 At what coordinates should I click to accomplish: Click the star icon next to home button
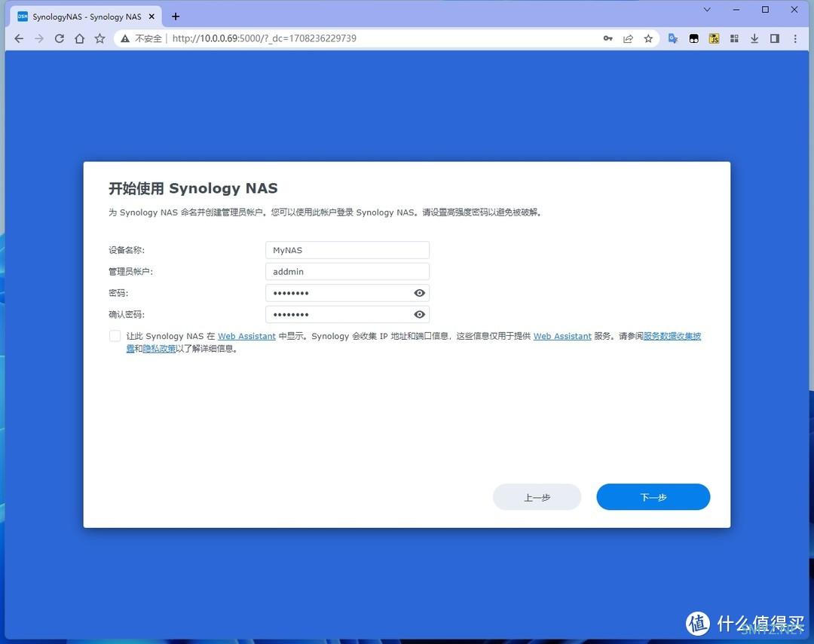[x=99, y=38]
